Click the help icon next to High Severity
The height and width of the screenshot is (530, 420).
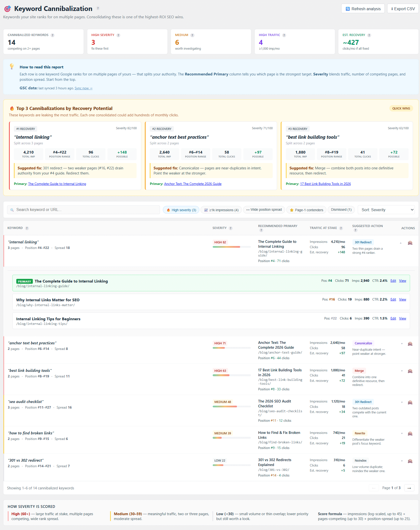point(118,35)
